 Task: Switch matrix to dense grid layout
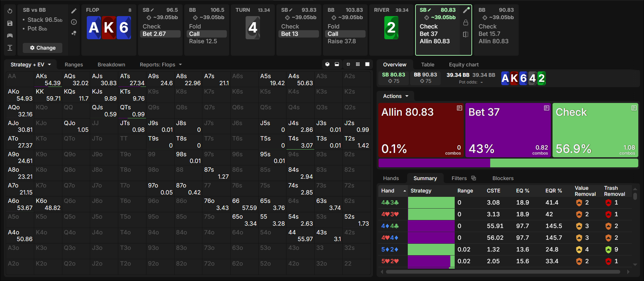click(x=358, y=64)
